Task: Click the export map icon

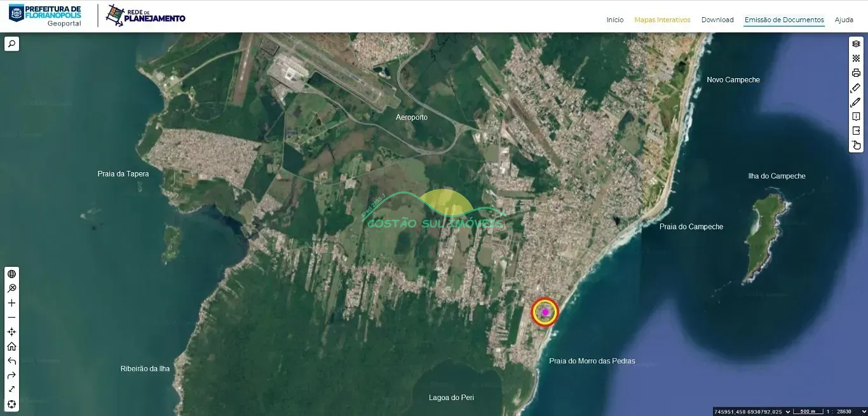Action: pyautogui.click(x=856, y=131)
